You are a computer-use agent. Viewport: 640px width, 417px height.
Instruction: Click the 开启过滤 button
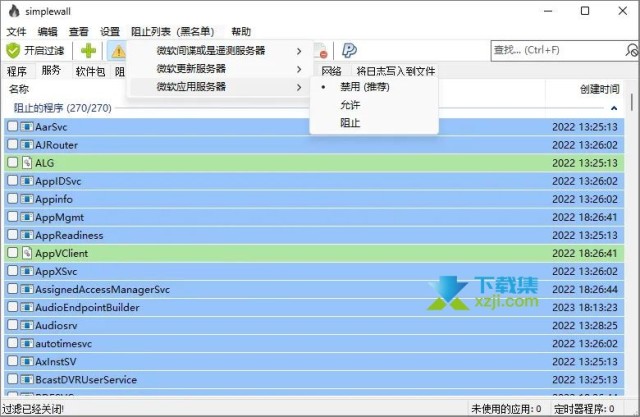point(36,51)
